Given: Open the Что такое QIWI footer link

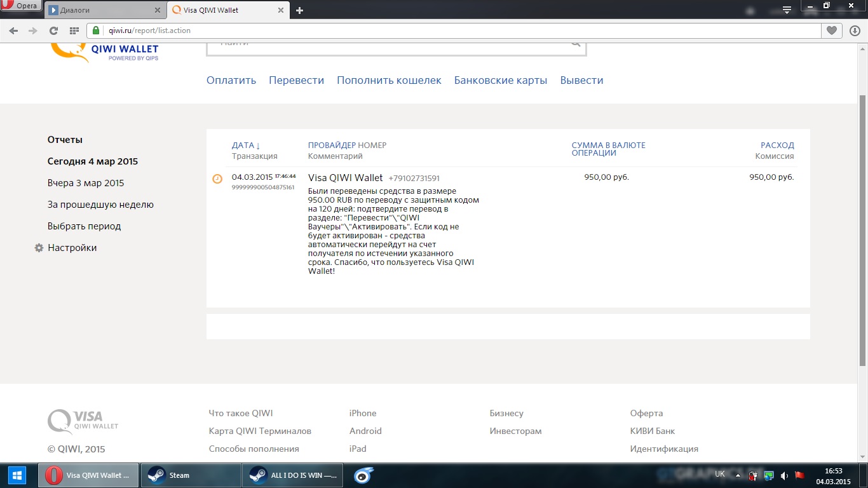Looking at the screenshot, I should (x=241, y=413).
